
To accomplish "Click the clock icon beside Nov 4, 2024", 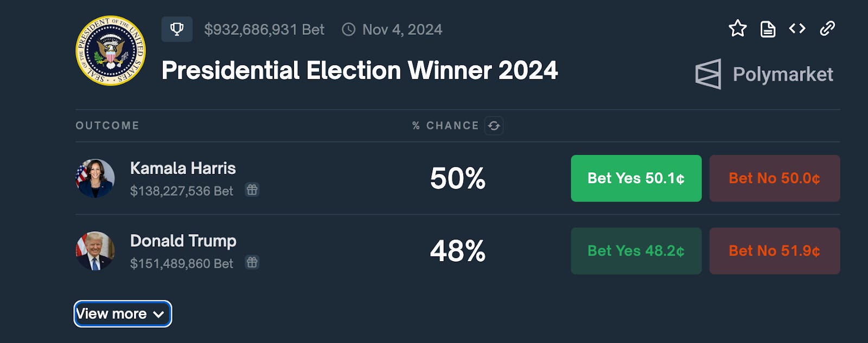I will tap(348, 29).
